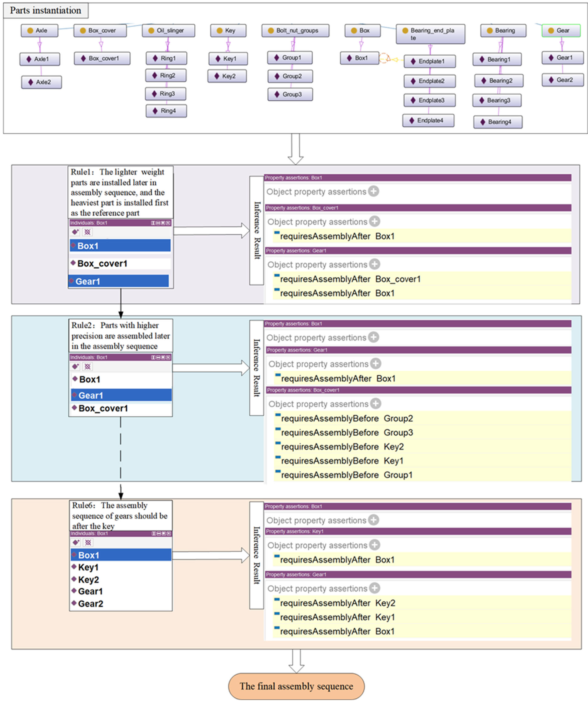Image resolution: width=588 pixels, height=705 pixels.
Task: Click window control buttons on Rule1 Individuals header
Action: (x=160, y=223)
